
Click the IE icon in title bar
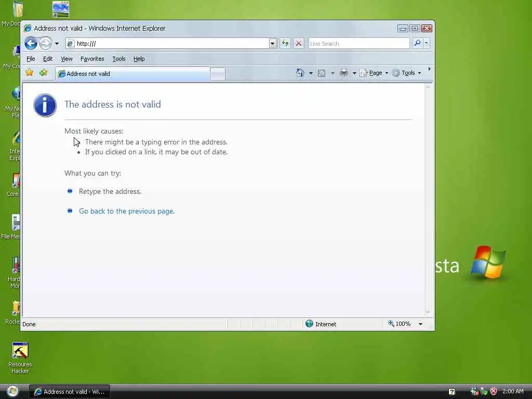(x=28, y=28)
